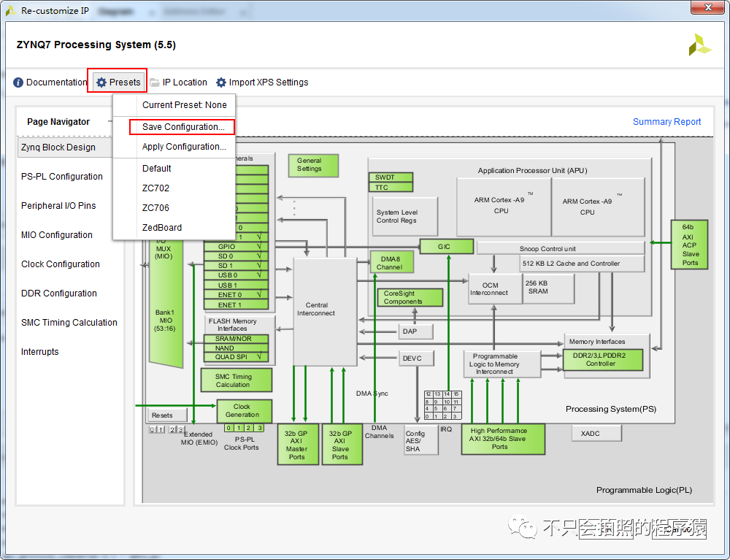Click the Clock Generation block
730x560 pixels.
pos(244,410)
